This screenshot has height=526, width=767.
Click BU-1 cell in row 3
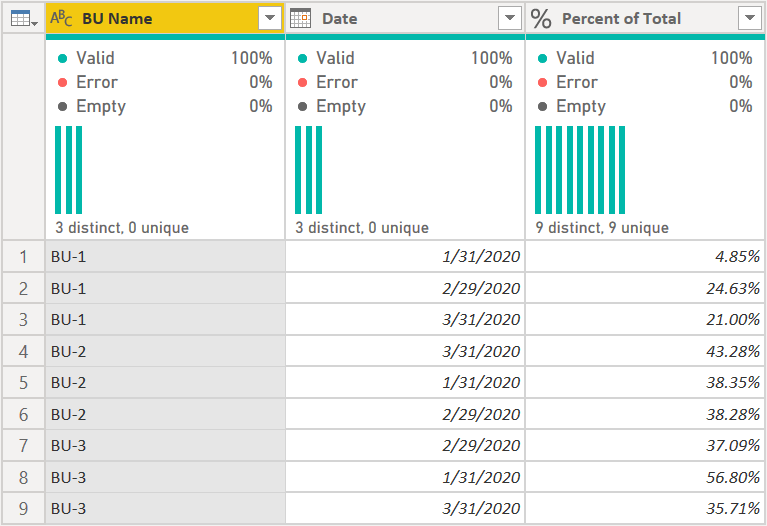pyautogui.click(x=165, y=320)
